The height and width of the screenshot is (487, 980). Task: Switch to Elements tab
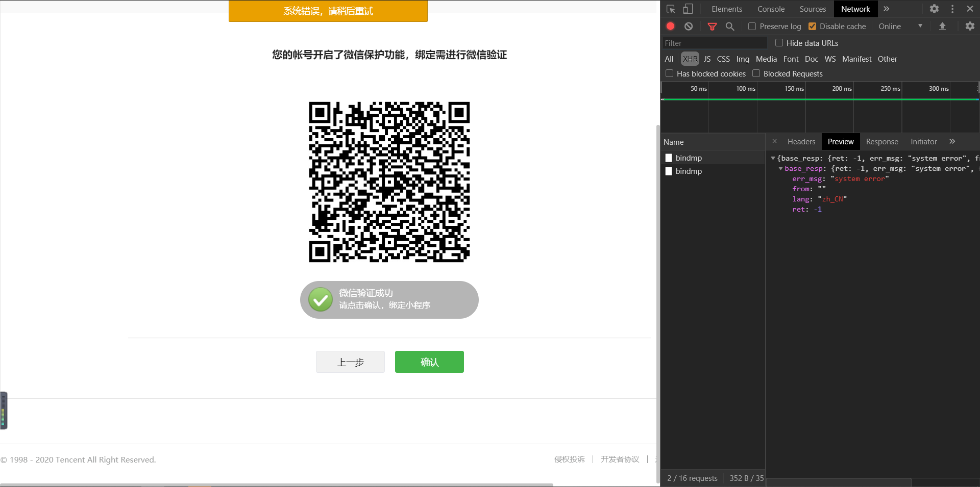[x=727, y=9]
